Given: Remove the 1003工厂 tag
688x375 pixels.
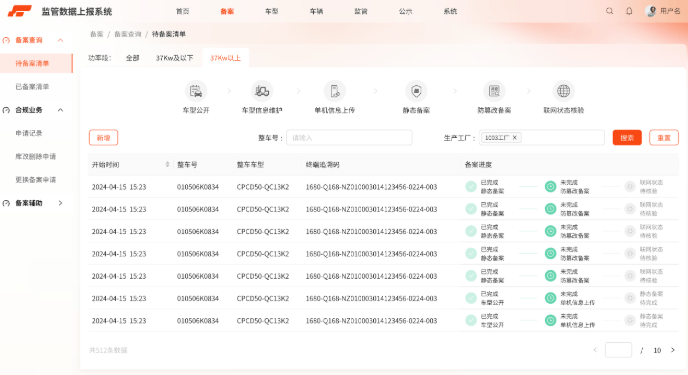Looking at the screenshot, I should tap(515, 138).
